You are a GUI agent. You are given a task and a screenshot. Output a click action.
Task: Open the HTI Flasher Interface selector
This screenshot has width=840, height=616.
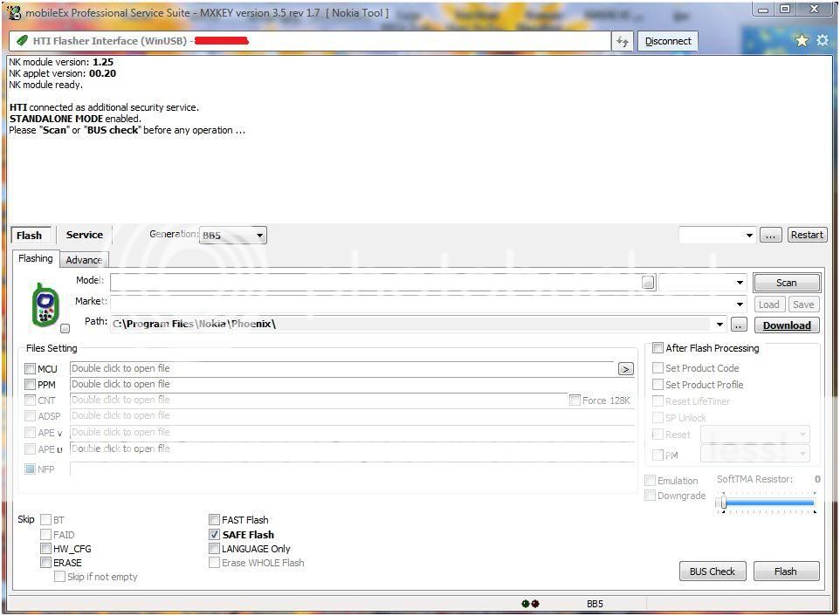coord(310,41)
